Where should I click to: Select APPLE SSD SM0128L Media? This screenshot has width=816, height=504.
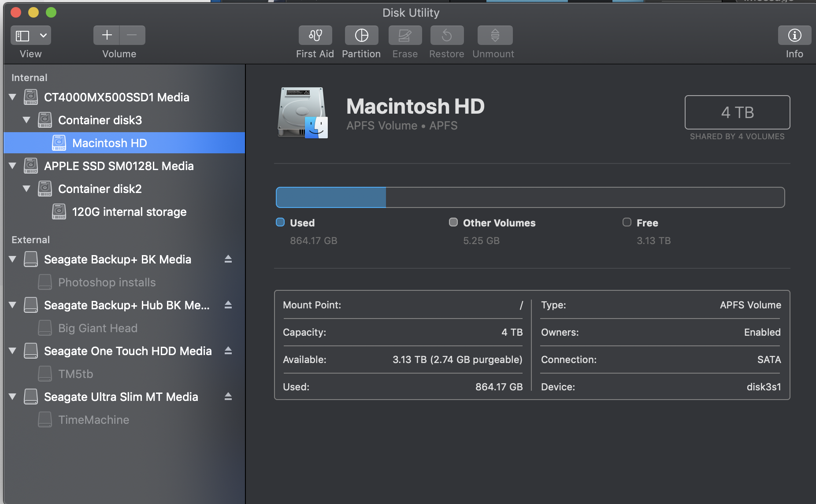[124, 166]
